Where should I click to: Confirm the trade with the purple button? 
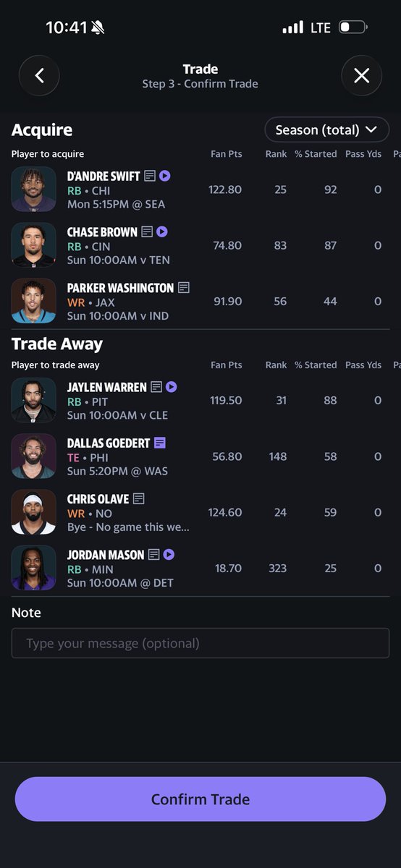click(x=200, y=799)
